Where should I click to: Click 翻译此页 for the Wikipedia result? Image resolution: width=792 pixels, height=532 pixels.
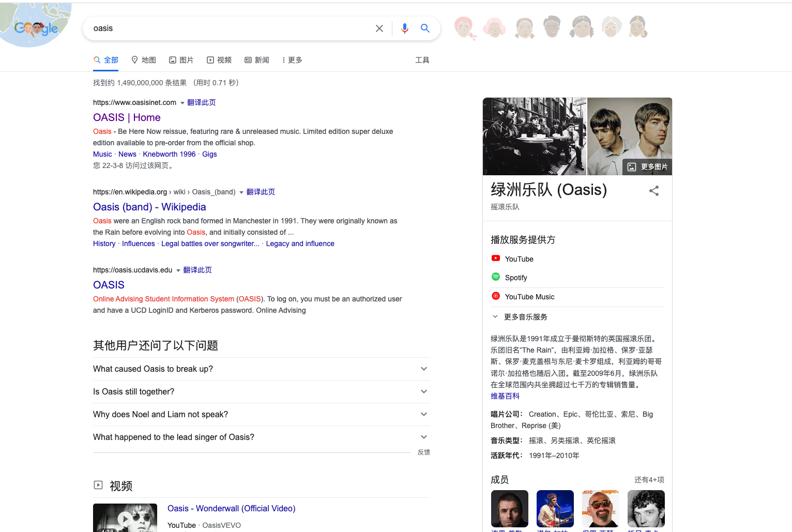point(261,192)
